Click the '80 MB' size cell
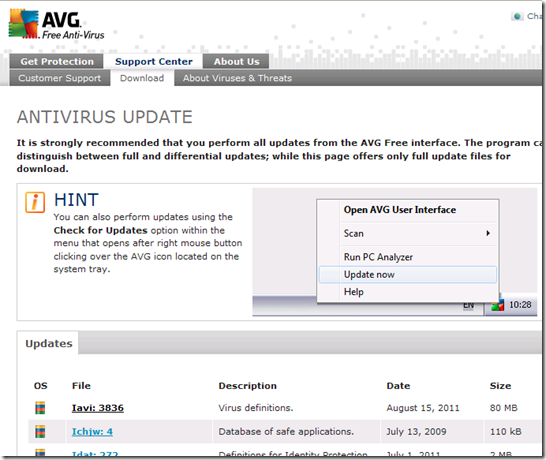 pos(504,408)
